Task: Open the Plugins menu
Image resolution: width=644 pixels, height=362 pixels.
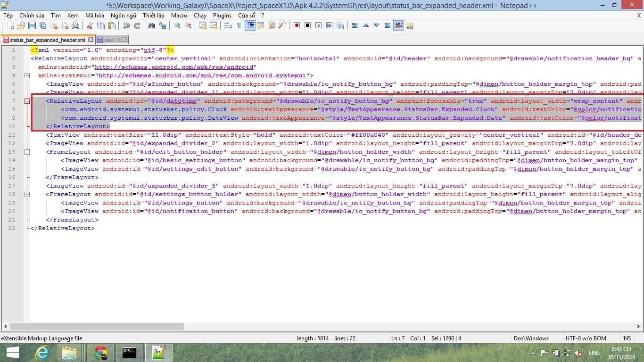Action: coord(222,15)
